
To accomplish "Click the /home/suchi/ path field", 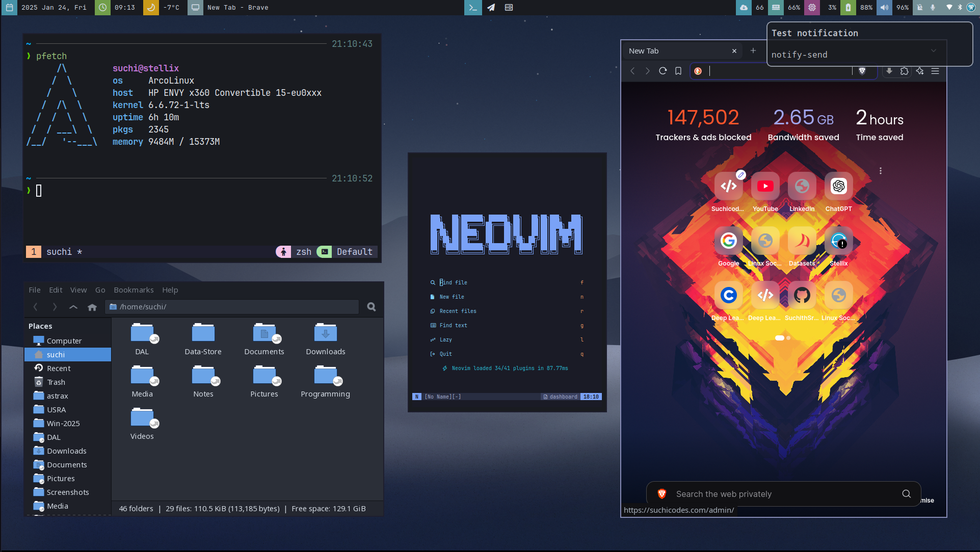I will point(232,307).
